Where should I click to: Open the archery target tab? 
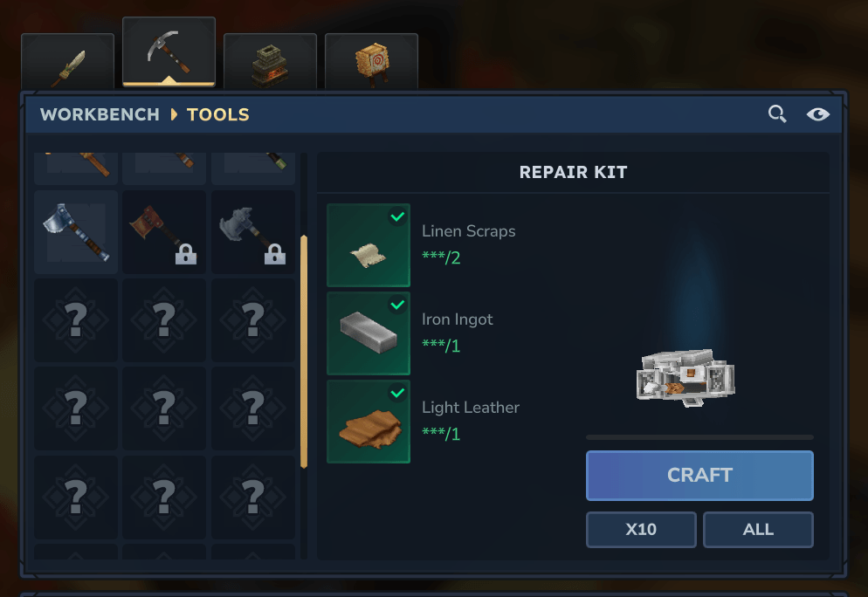pyautogui.click(x=371, y=61)
